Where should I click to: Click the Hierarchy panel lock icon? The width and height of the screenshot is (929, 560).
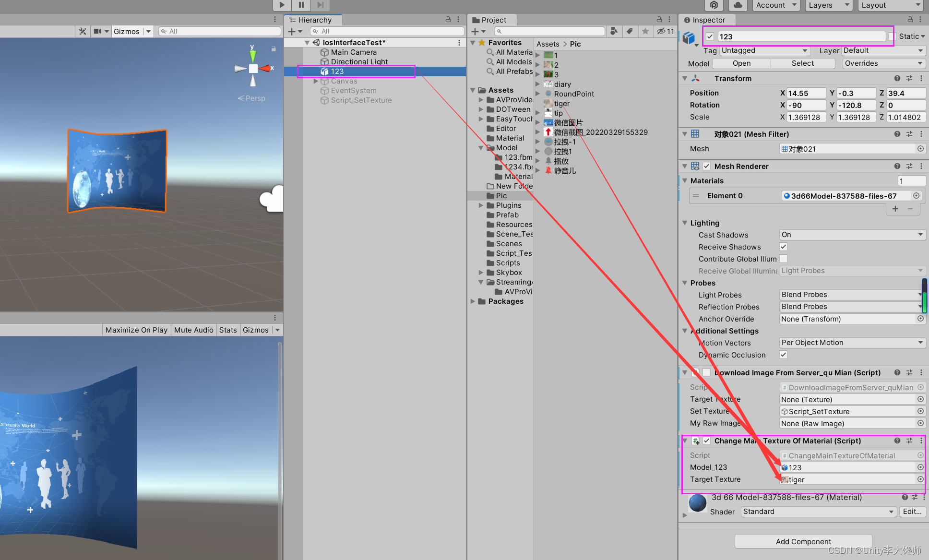(448, 20)
